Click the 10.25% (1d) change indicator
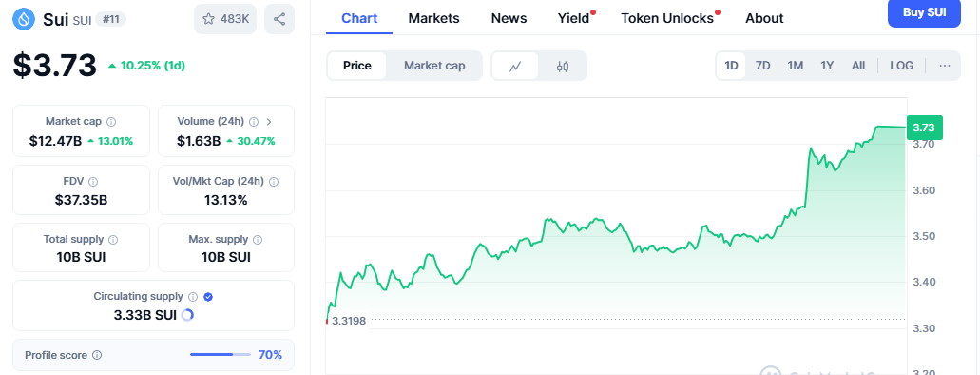The height and width of the screenshot is (375, 980). pyautogui.click(x=146, y=66)
